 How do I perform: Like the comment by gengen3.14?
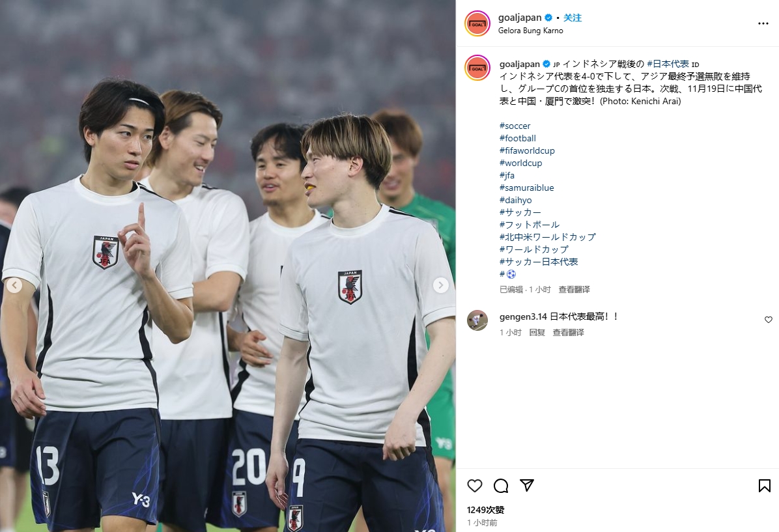(768, 320)
